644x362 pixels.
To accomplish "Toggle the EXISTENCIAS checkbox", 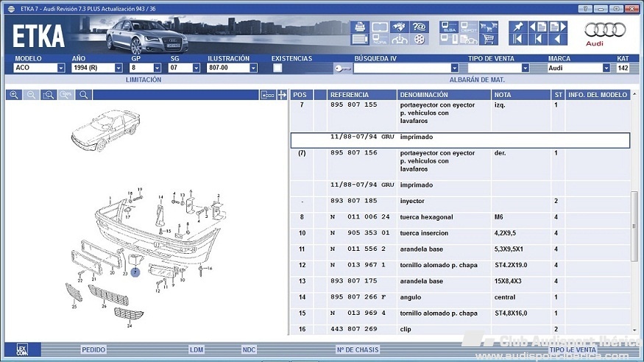I will 277,68.
